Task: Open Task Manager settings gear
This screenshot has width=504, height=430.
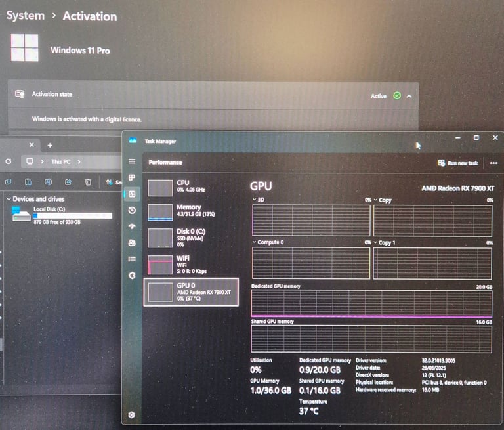Action: point(131,415)
